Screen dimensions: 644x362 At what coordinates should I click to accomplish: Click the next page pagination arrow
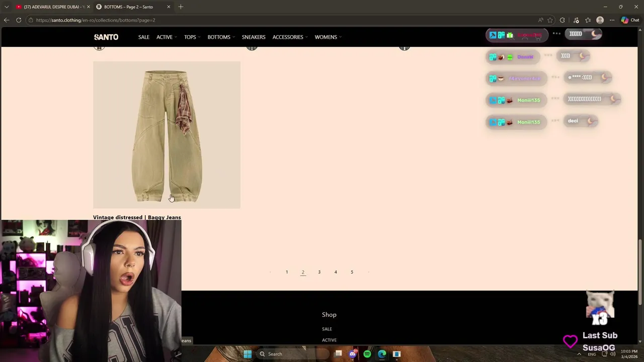[368, 272]
